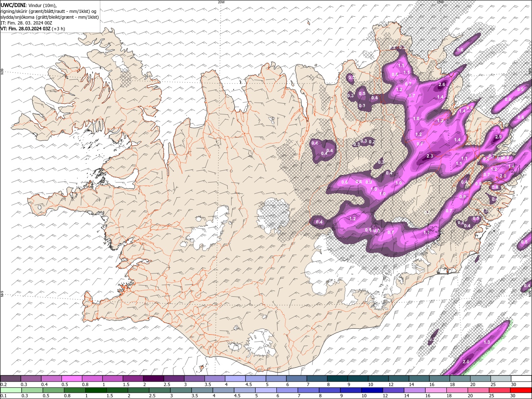Click the top-row legend swatch labeled 0.2
The width and height of the screenshot is (532, 399).
tap(10, 379)
